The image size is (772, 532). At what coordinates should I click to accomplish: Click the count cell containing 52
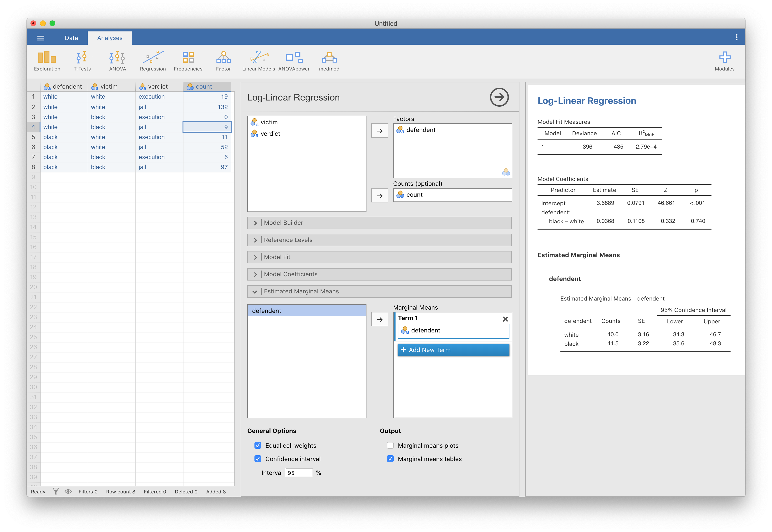click(207, 147)
